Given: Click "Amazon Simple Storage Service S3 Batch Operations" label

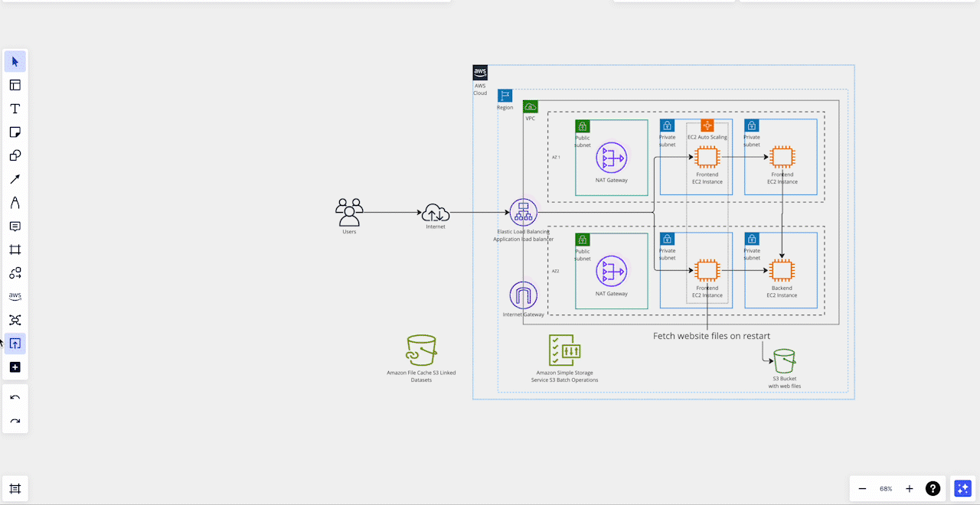Looking at the screenshot, I should [x=565, y=376].
